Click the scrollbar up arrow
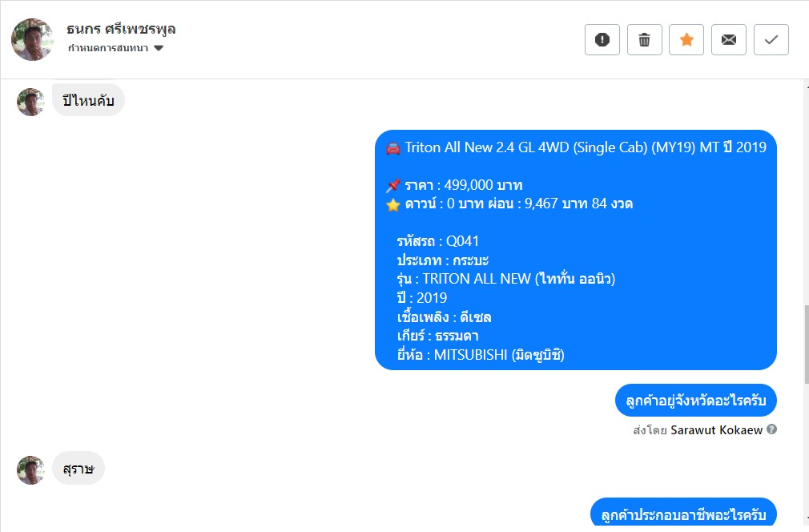 [804, 86]
